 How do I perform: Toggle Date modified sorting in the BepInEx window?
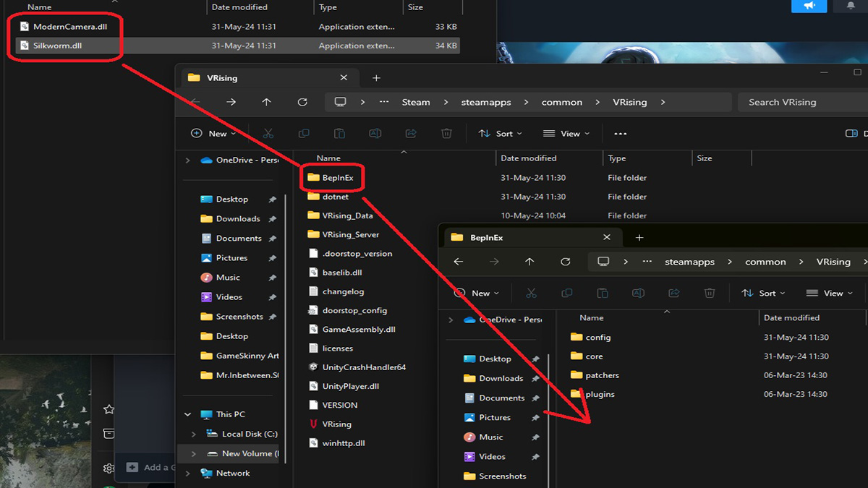click(793, 317)
